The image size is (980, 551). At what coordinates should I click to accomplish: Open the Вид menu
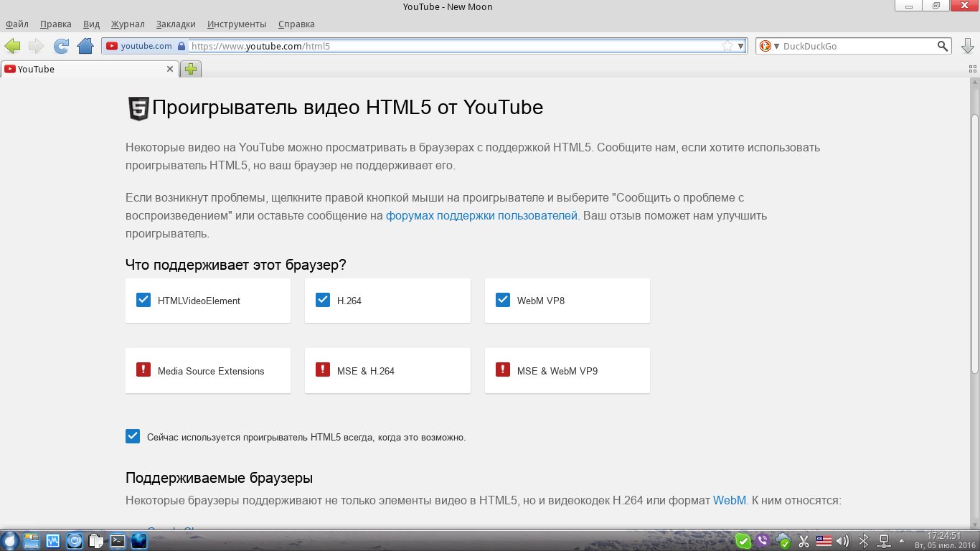pyautogui.click(x=91, y=24)
